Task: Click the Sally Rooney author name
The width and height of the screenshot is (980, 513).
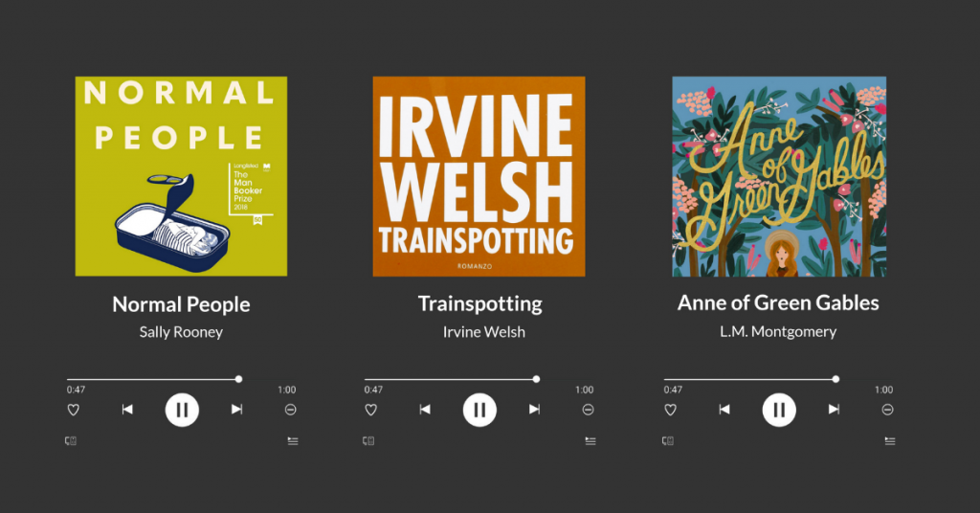Action: click(181, 332)
